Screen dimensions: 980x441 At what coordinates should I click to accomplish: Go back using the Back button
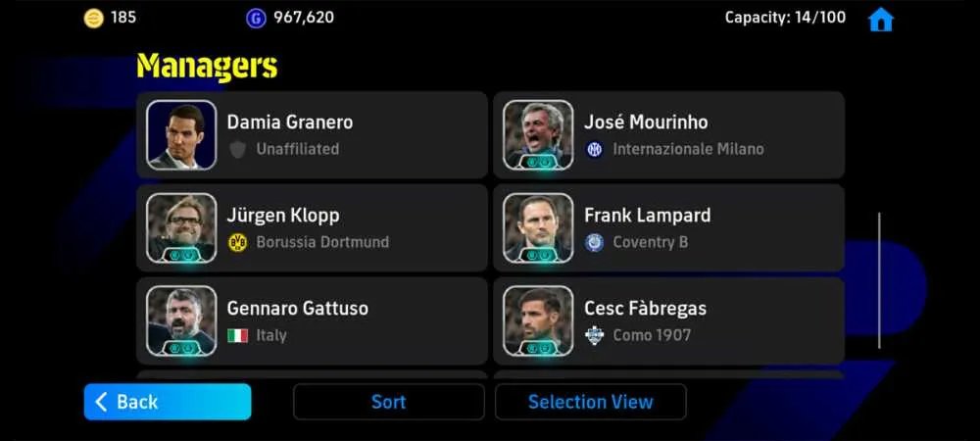[x=168, y=402]
